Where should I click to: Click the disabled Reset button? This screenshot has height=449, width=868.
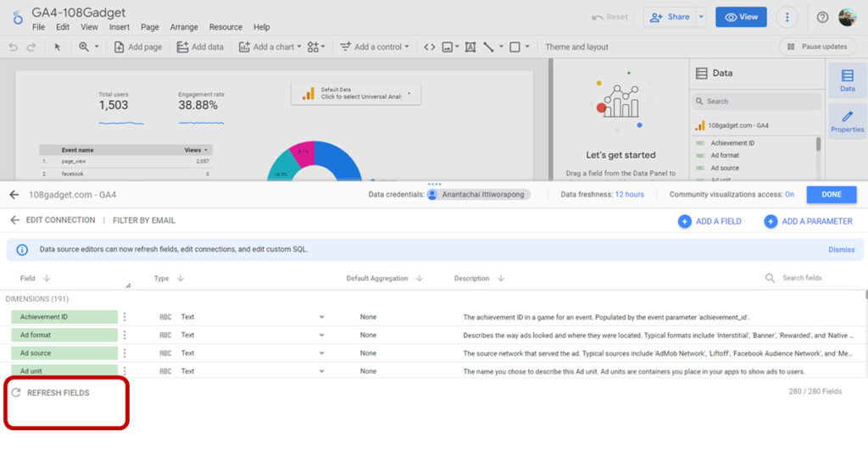click(x=609, y=17)
